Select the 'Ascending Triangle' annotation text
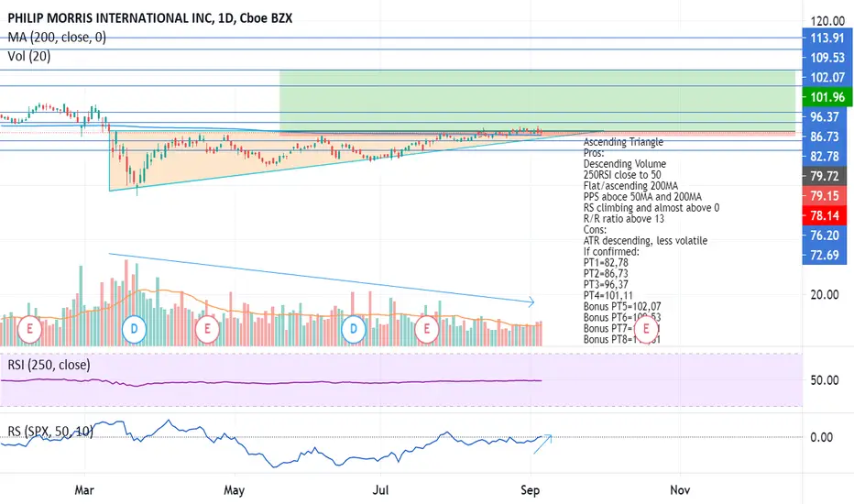 [x=623, y=142]
